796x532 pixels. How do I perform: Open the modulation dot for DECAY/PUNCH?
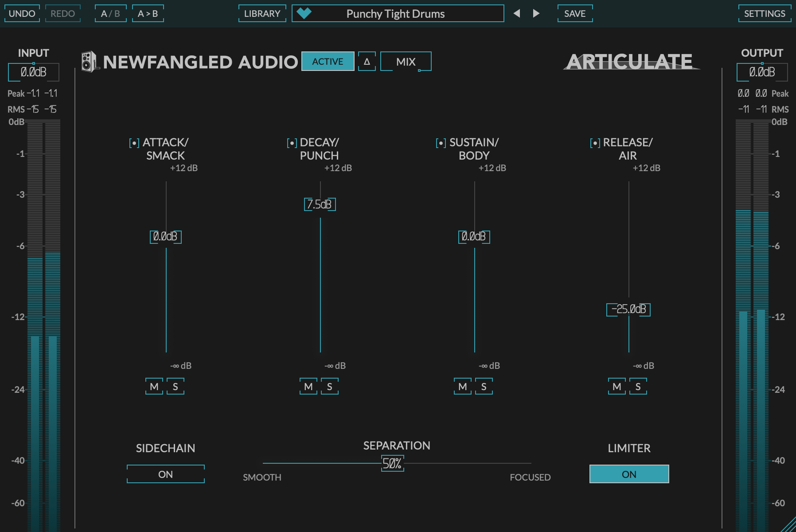[x=292, y=143]
